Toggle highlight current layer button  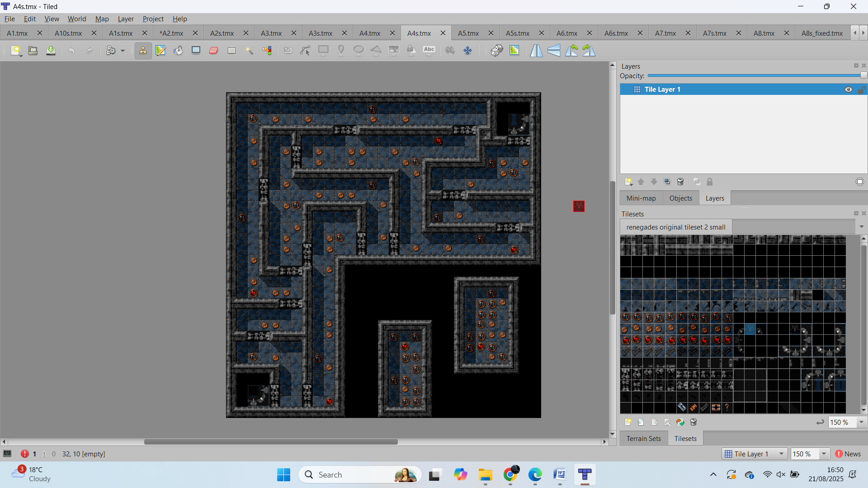point(859,182)
